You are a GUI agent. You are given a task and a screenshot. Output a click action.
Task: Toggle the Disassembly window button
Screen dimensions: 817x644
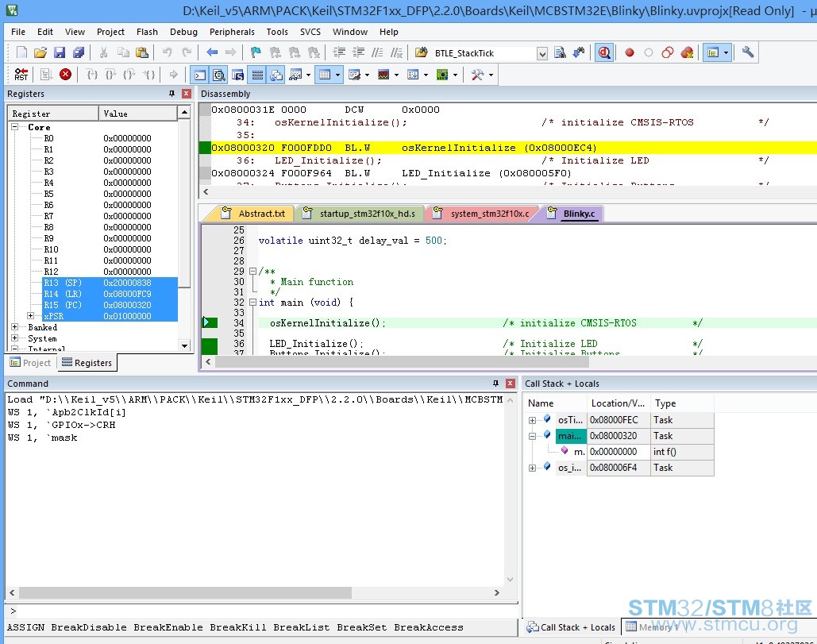coord(219,75)
